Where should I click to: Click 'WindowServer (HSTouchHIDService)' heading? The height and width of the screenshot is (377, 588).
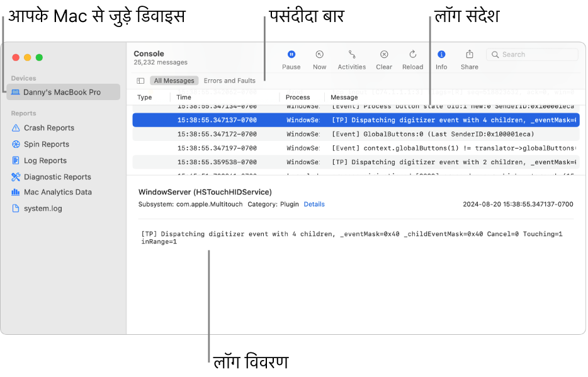coord(205,192)
